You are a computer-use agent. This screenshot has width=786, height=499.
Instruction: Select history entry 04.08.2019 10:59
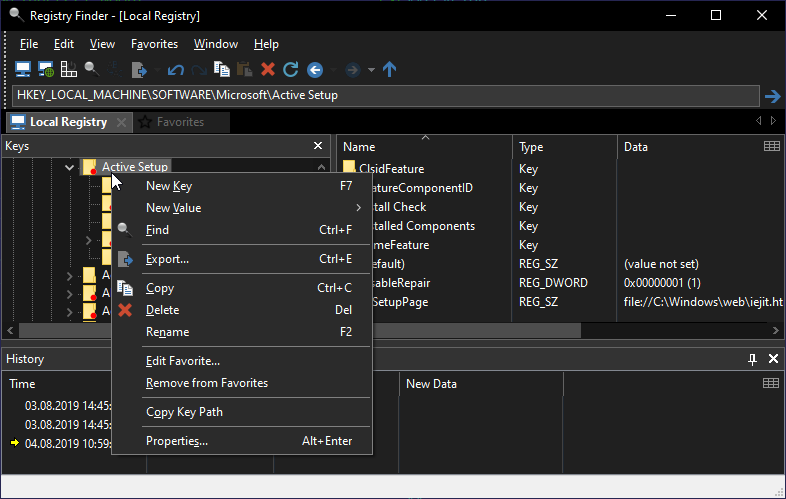(68, 444)
